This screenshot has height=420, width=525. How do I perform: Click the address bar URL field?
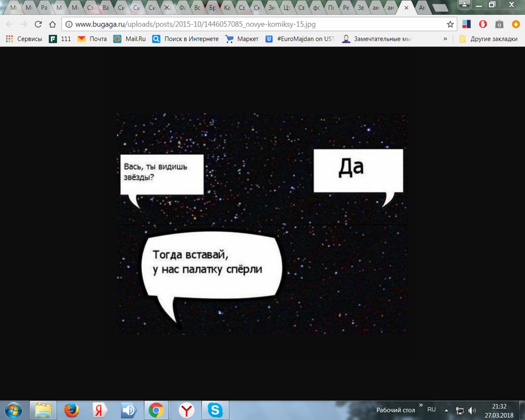tap(245, 24)
